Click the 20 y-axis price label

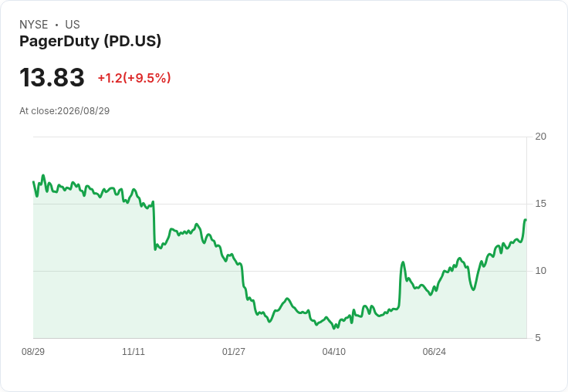coord(540,137)
